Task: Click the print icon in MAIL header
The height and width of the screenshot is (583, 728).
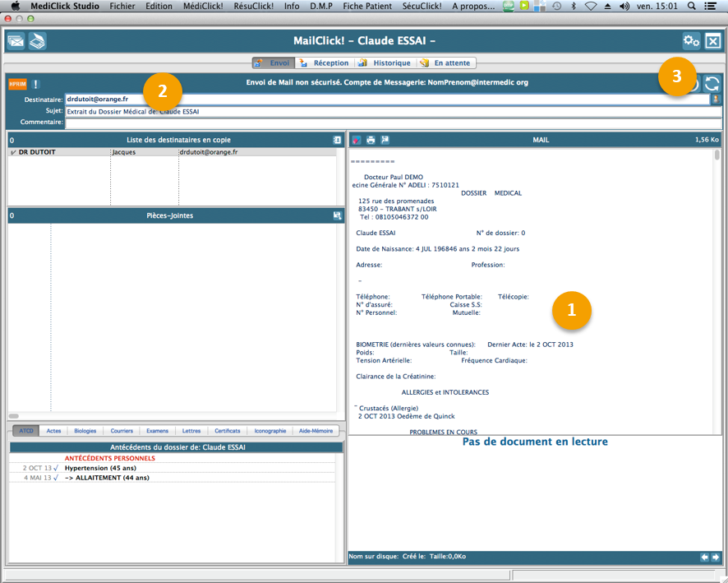Action: 371,141
